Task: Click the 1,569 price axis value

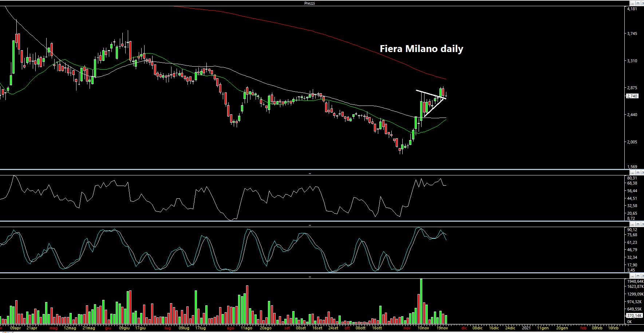Action: tap(632, 167)
